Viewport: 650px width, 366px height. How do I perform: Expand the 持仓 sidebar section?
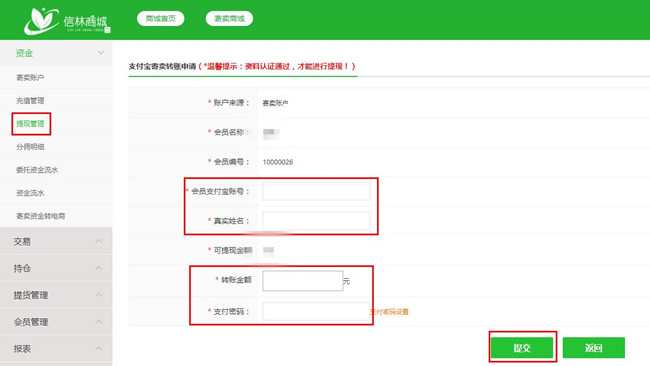pos(56,268)
